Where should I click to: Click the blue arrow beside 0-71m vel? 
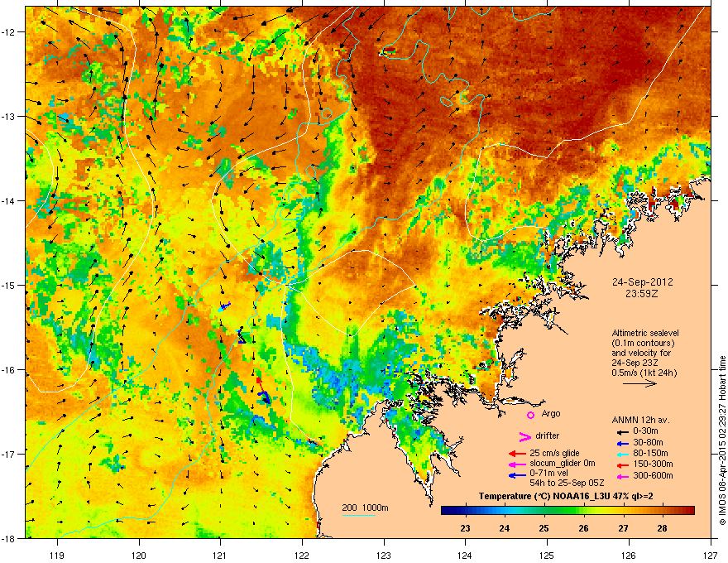(517, 475)
